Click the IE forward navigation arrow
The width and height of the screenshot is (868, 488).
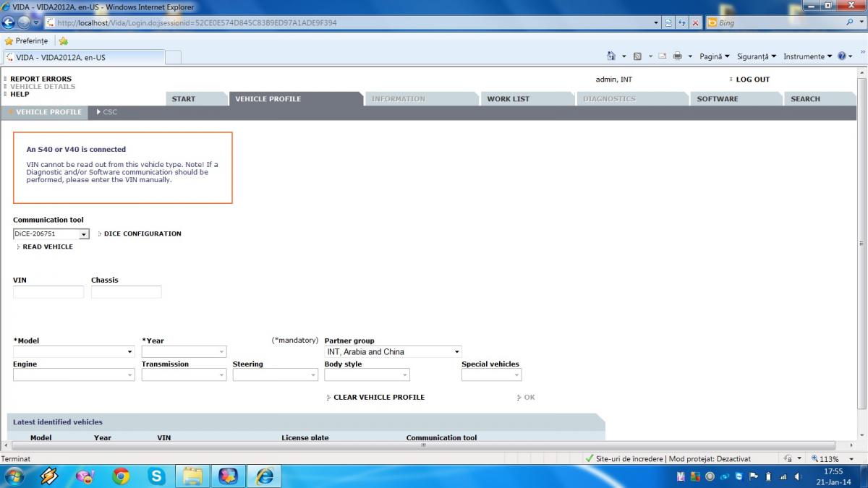tap(25, 22)
